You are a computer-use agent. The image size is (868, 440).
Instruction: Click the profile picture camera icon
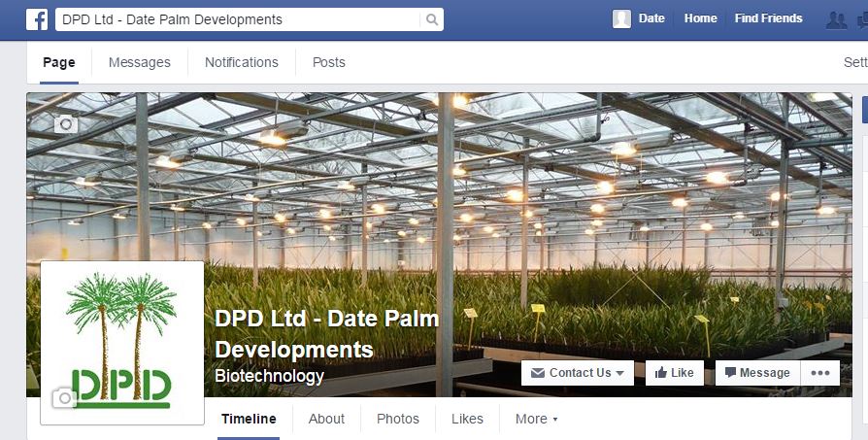tap(64, 397)
